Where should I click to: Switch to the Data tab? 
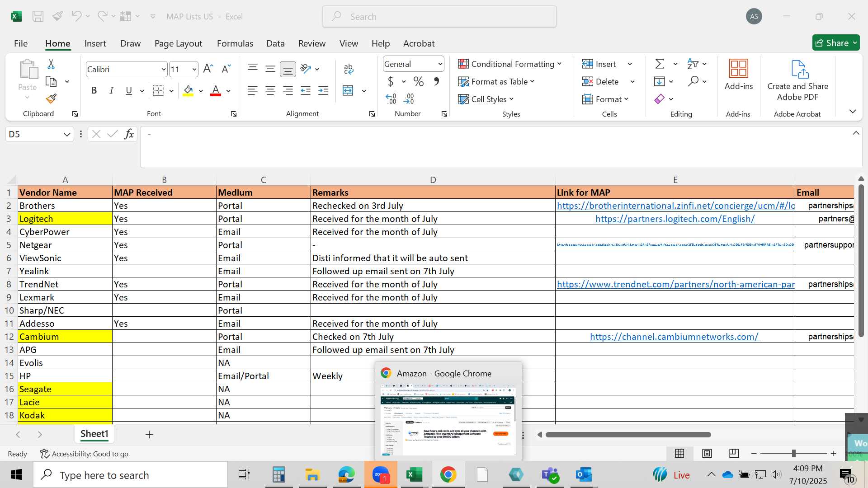[x=275, y=43]
